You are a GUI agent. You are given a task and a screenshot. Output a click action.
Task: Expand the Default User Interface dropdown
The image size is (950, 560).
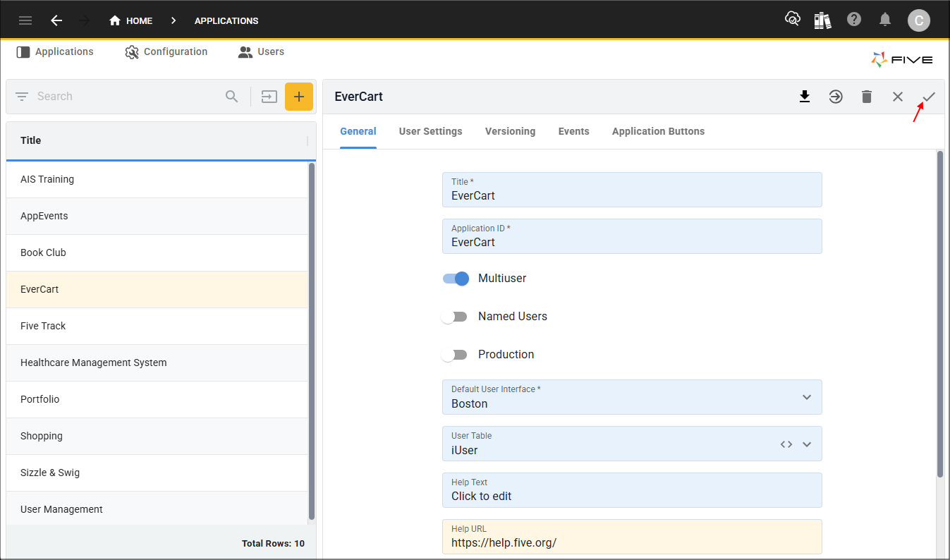coord(807,397)
